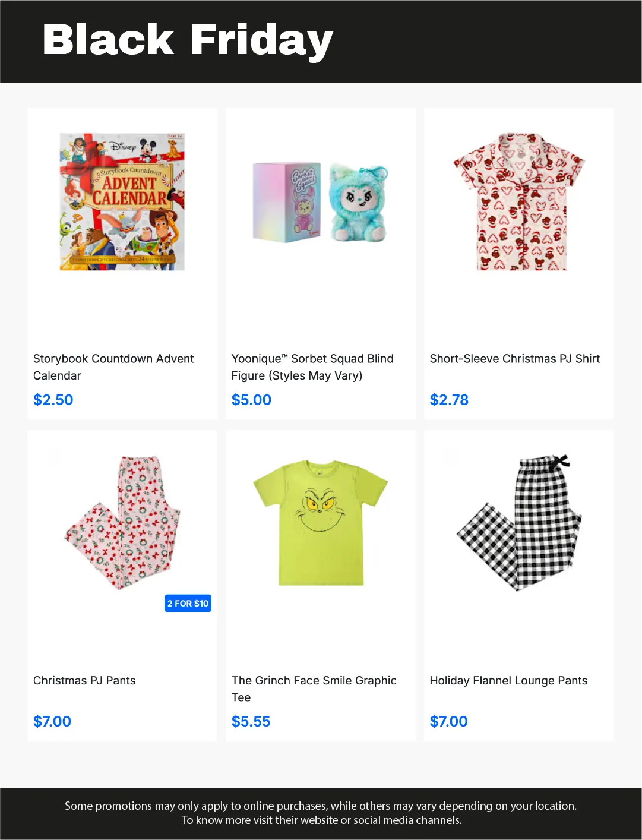Click the Black Friday header title
642x840 pixels.
coord(188,40)
